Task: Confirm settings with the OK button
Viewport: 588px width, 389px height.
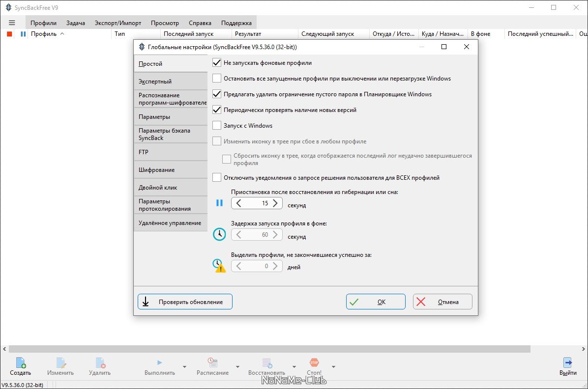Action: click(376, 302)
